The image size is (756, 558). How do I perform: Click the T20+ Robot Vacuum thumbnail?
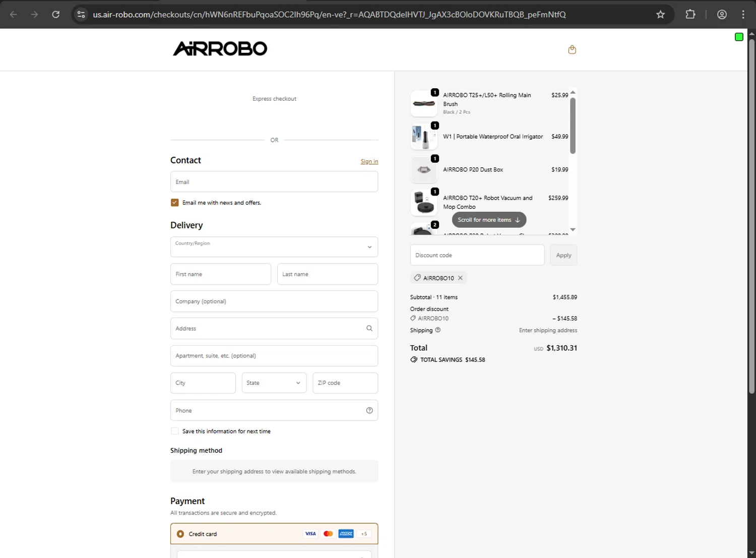click(424, 203)
